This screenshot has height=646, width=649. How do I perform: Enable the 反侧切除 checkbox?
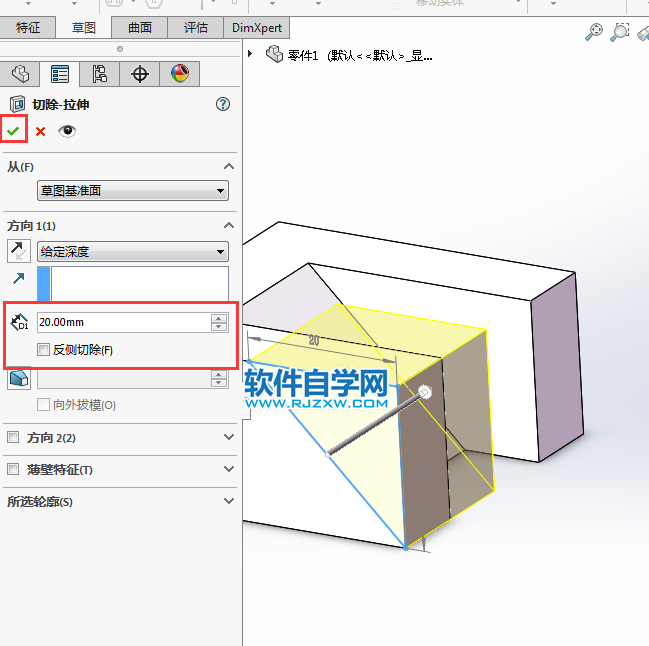coord(43,350)
